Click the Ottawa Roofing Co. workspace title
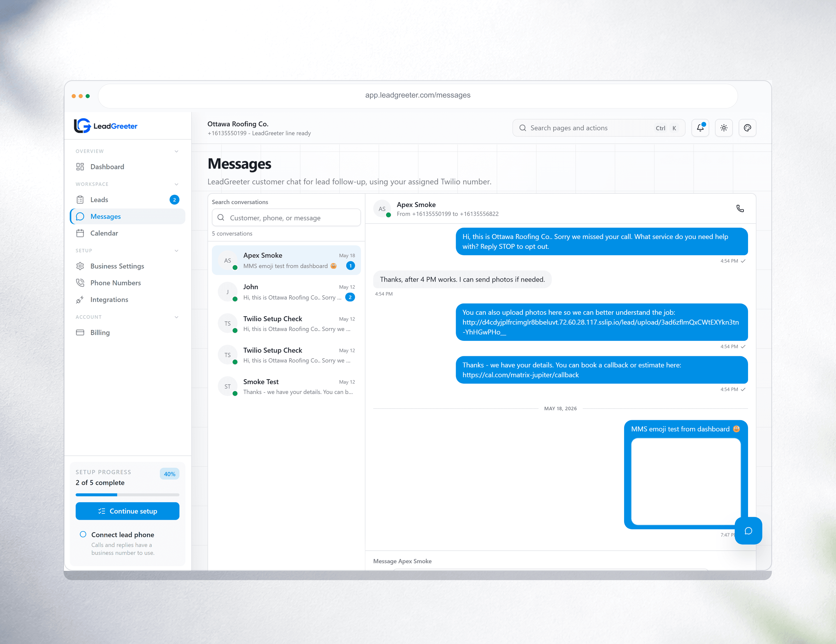 (238, 124)
